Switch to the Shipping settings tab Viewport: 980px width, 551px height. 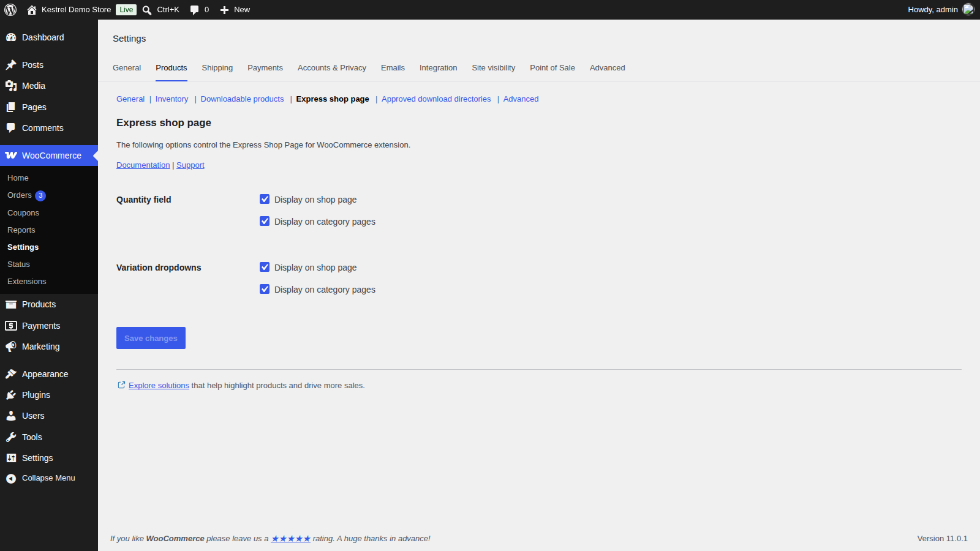217,68
